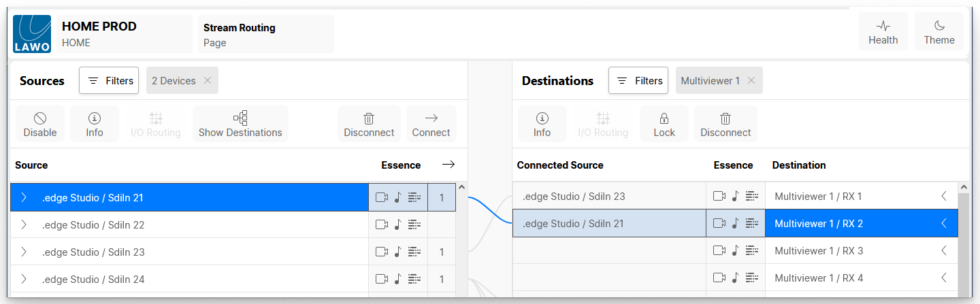Disconnect the selected source
The width and height of the screenshot is (980, 304).
point(369,124)
